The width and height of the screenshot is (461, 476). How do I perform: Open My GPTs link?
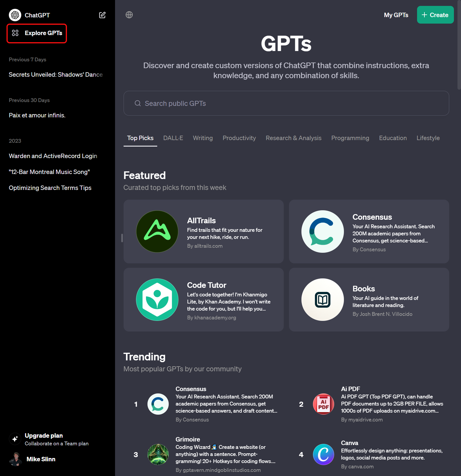click(x=396, y=15)
